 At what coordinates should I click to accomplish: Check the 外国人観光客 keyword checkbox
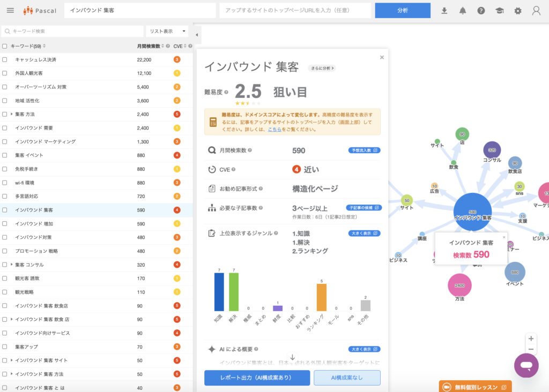(x=5, y=73)
